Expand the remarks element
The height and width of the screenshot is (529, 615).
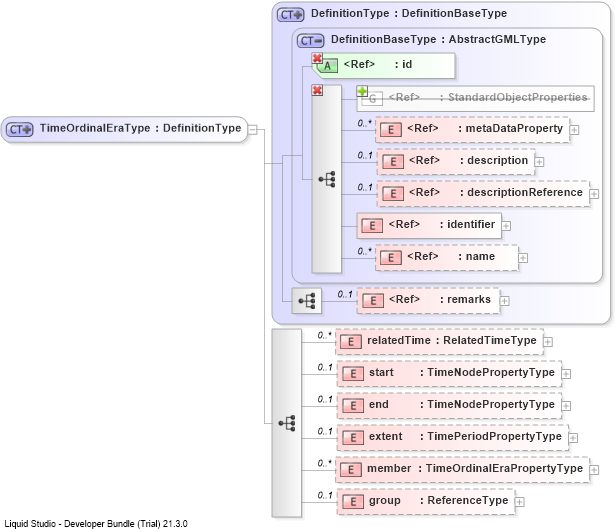(x=504, y=301)
